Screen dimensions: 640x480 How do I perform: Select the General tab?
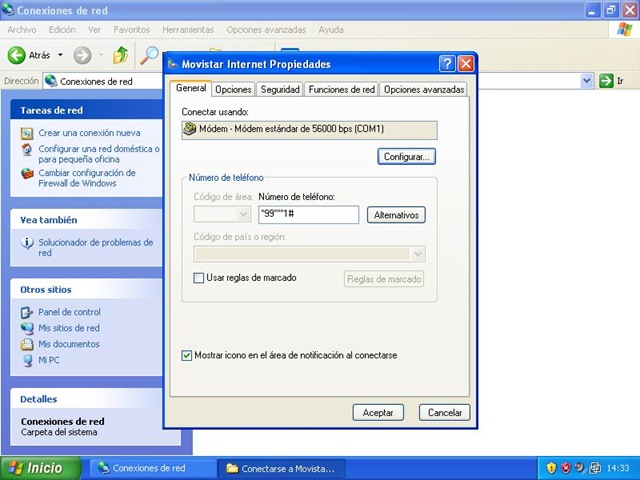[191, 88]
